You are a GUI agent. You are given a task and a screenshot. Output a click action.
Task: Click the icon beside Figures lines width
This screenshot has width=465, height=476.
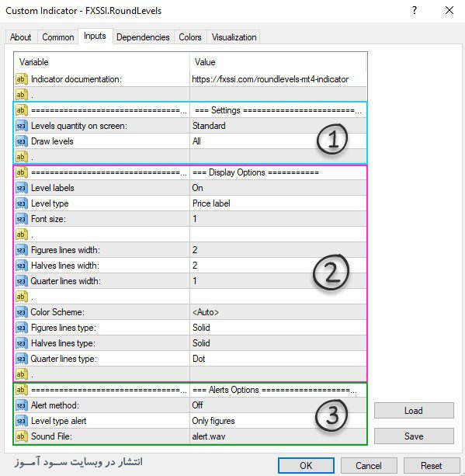(22, 250)
